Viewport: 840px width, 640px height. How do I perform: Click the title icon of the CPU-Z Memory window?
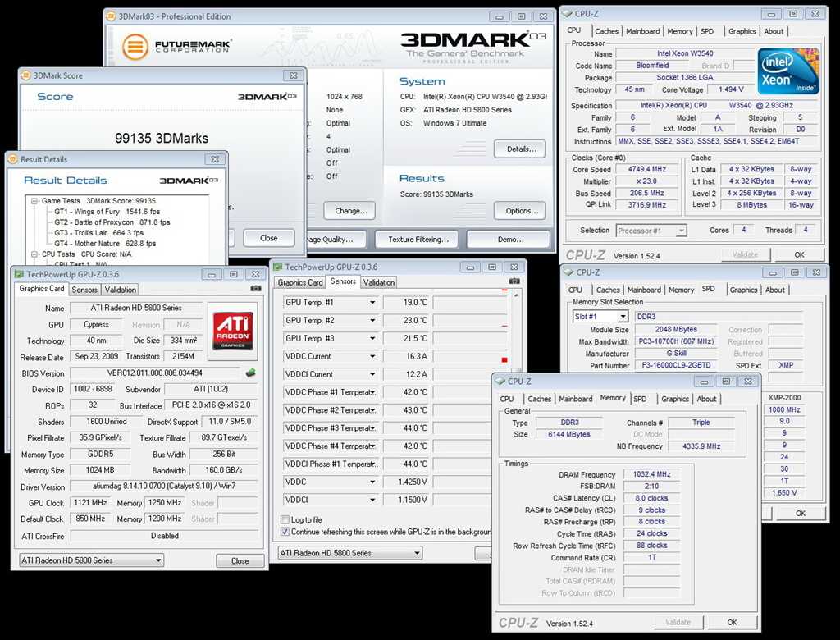click(x=500, y=382)
